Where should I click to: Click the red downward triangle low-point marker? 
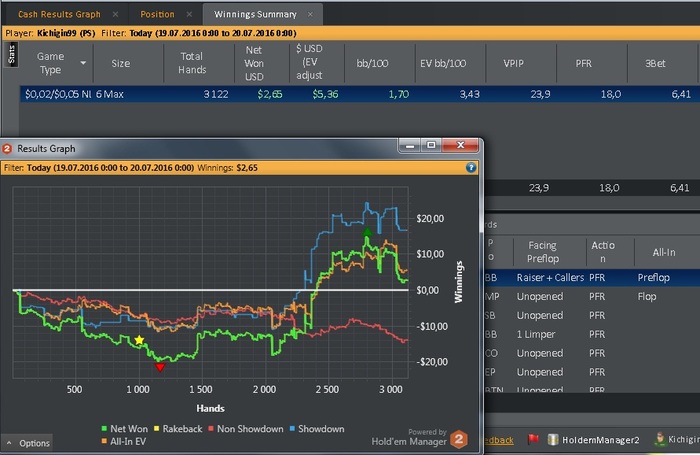coord(160,367)
